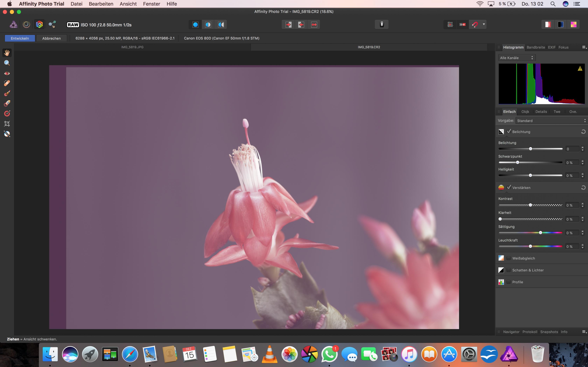Switch to the Liquify Persona icon
The height and width of the screenshot is (367, 588).
coord(26,24)
